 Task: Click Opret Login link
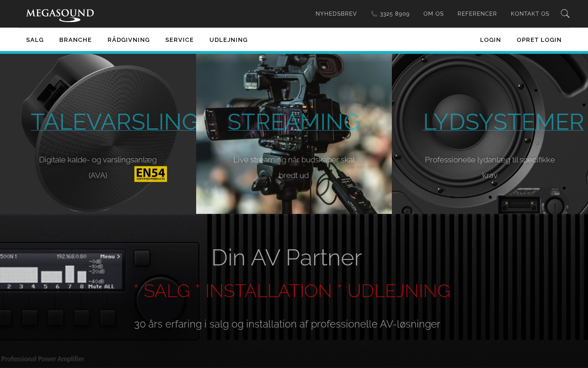(539, 40)
